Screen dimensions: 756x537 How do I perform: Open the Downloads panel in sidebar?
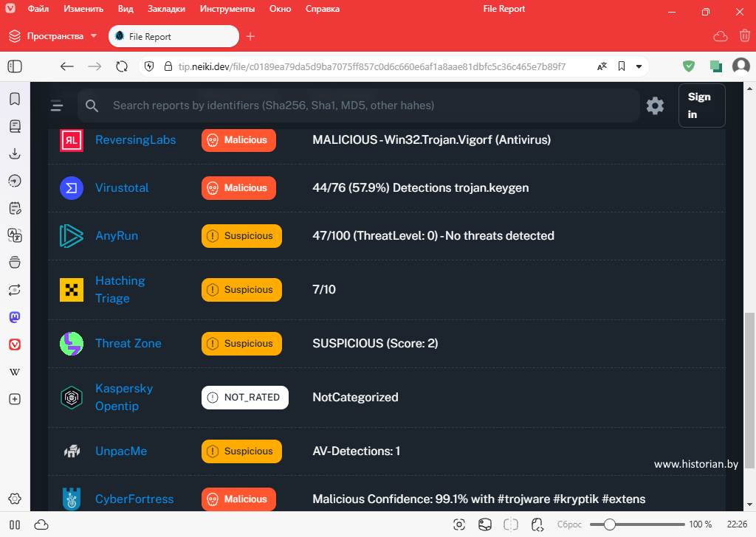click(15, 153)
